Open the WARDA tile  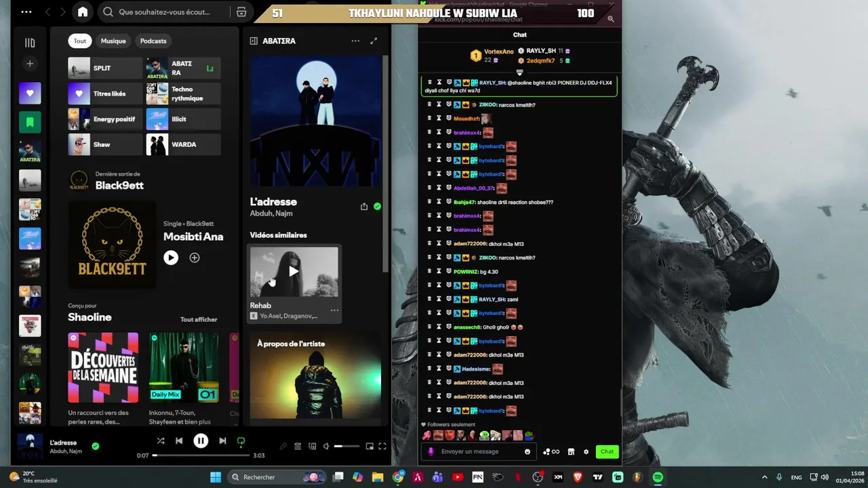[184, 144]
